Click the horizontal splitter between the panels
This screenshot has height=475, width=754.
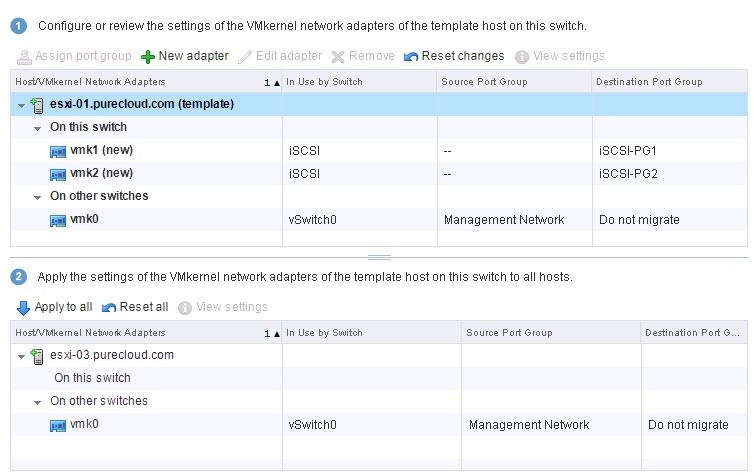[378, 256]
